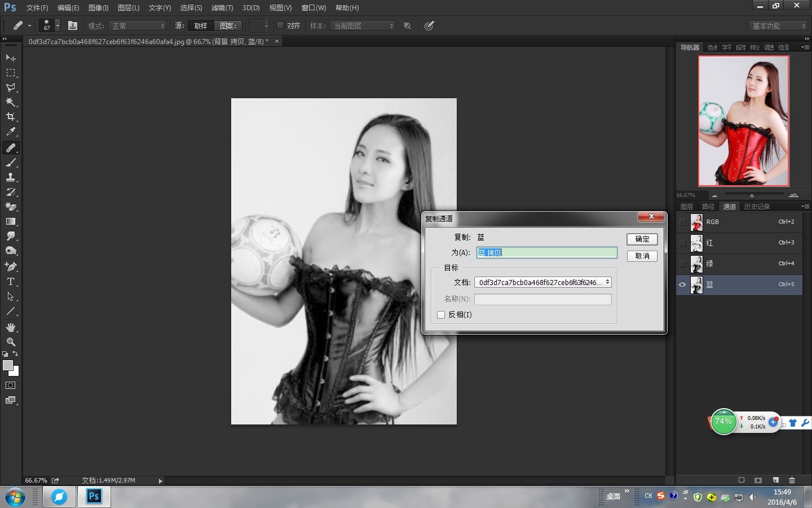Toggle the clone source panel icon

[73, 25]
